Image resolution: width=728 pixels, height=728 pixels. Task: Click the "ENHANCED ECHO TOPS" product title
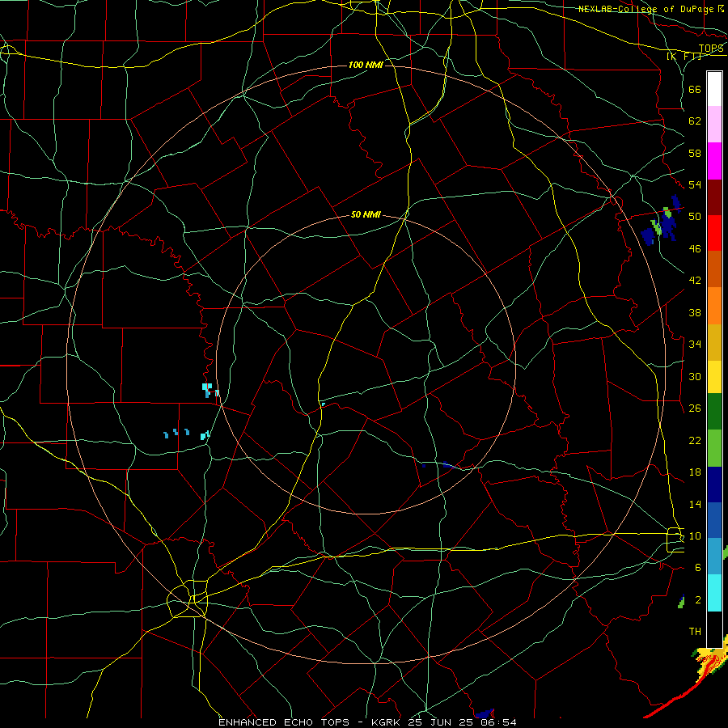(x=284, y=722)
